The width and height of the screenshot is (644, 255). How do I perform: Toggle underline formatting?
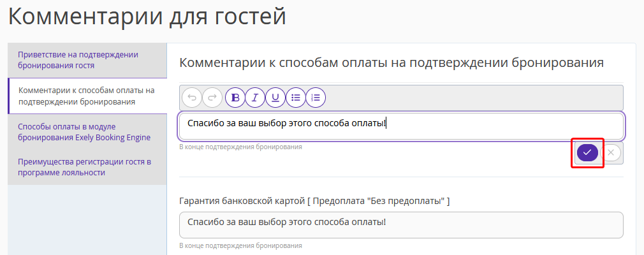pos(275,98)
